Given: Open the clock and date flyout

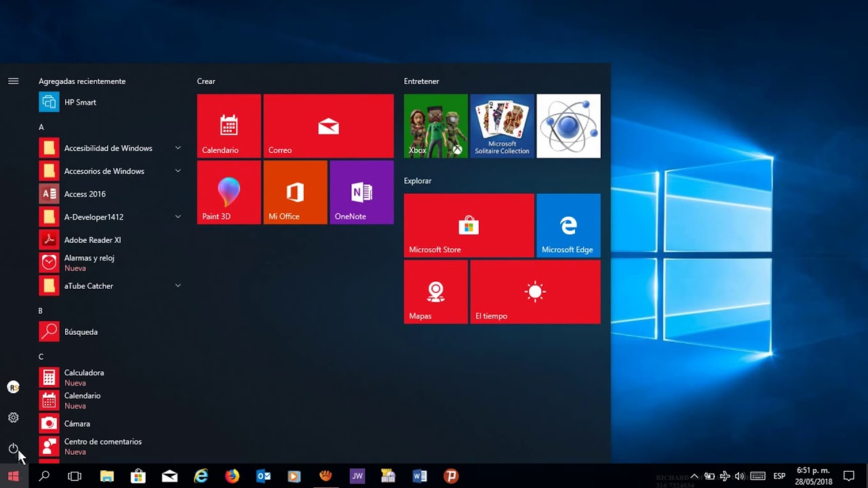Looking at the screenshot, I should [814, 476].
